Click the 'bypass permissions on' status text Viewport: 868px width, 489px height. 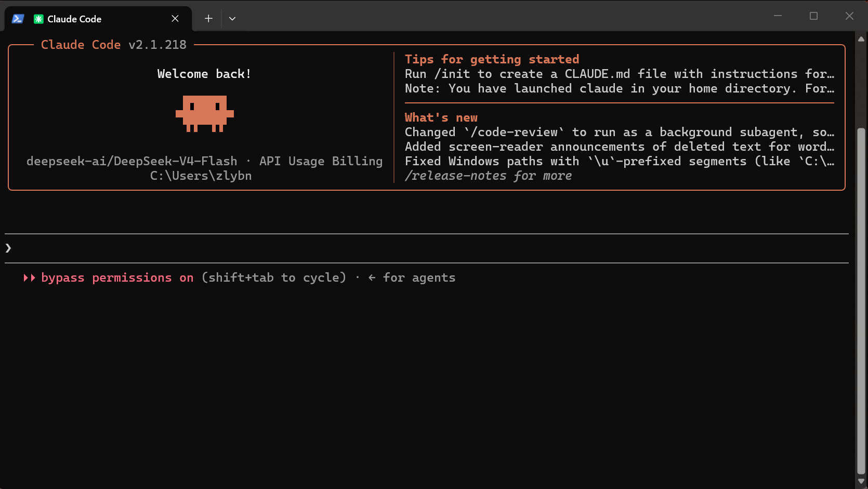click(x=117, y=278)
